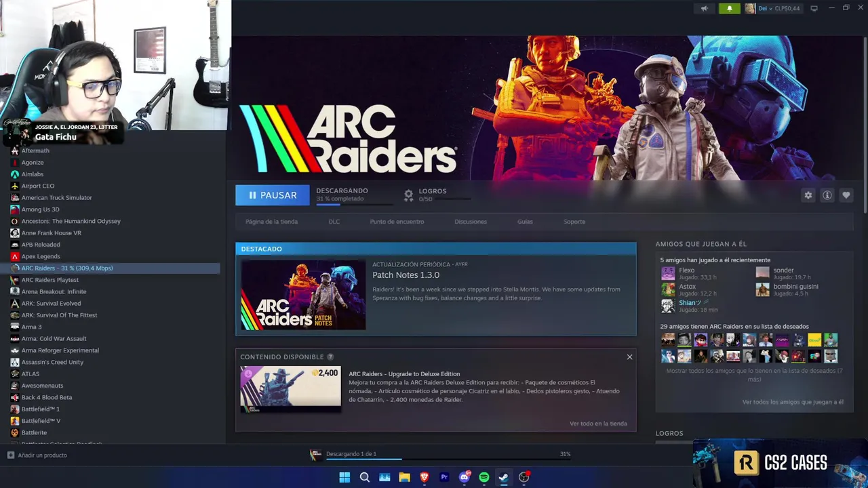Select Arena Breakout: Infinite
This screenshot has height=488, width=868.
(54, 291)
